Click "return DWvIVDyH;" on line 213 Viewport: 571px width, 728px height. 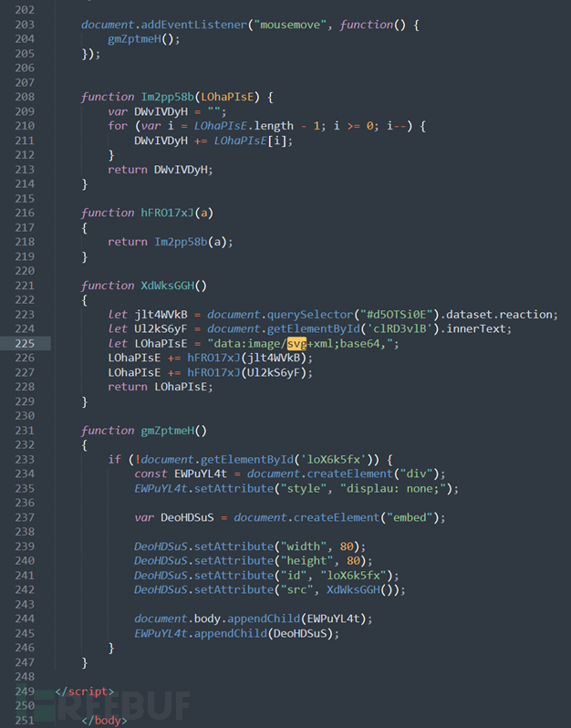(161, 170)
